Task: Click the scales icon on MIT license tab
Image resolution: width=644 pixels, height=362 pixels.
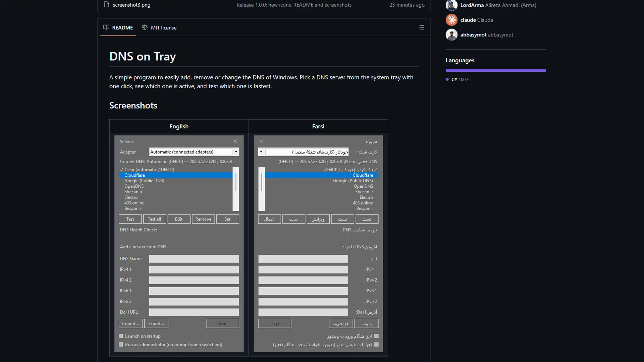Action: 145,27
